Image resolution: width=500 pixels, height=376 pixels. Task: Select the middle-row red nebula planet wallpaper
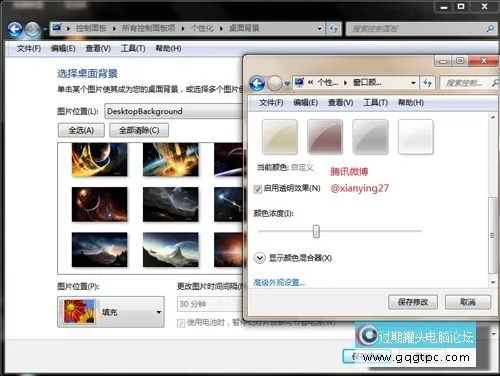click(x=99, y=204)
